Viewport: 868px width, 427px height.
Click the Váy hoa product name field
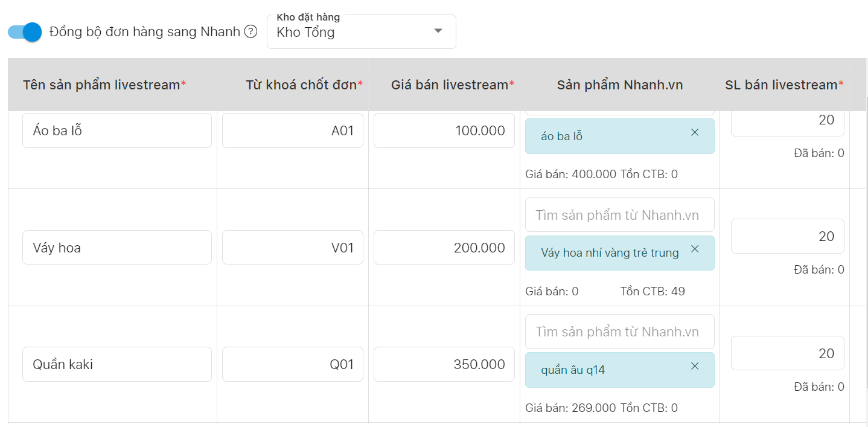pos(117,248)
